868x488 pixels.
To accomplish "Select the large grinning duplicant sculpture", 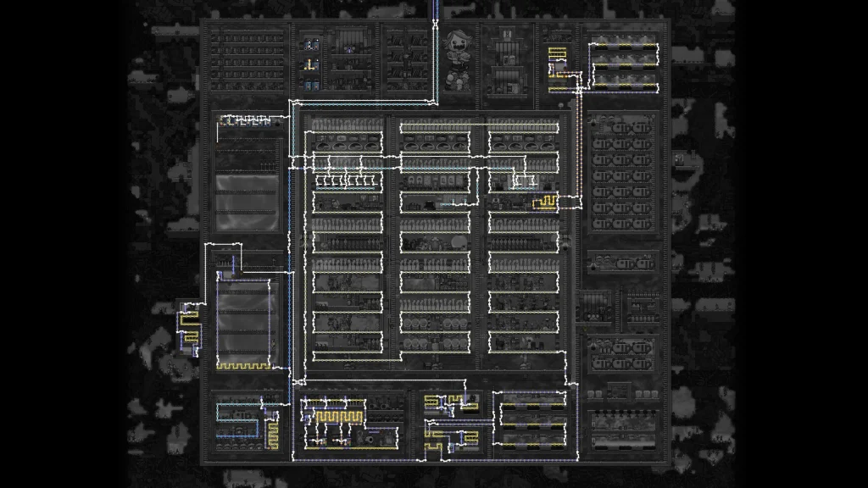I will coord(458,60).
